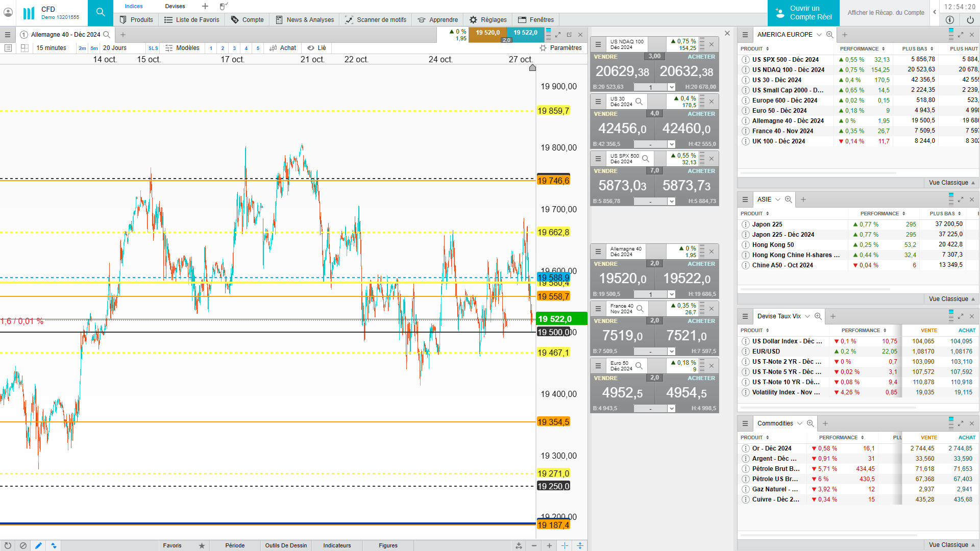Zoom out chart with minus icon
The height and width of the screenshot is (551, 980).
(x=534, y=545)
